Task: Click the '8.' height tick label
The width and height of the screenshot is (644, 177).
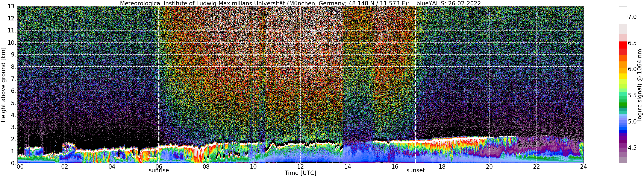Action: (x=14, y=67)
